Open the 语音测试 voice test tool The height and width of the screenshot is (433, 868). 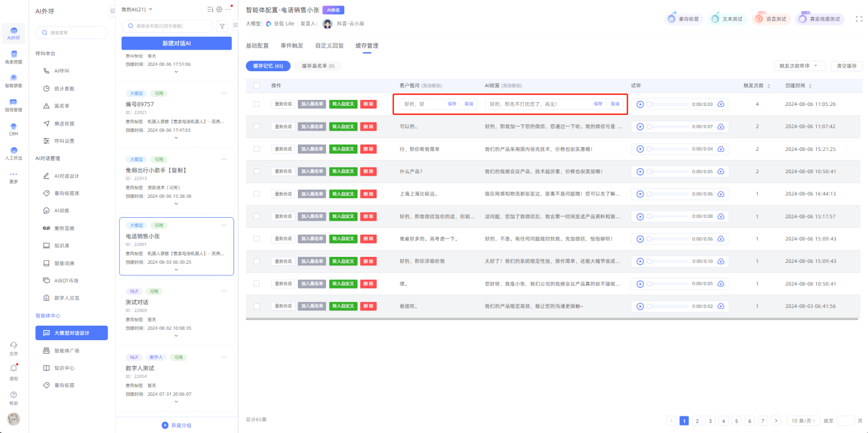pyautogui.click(x=771, y=19)
